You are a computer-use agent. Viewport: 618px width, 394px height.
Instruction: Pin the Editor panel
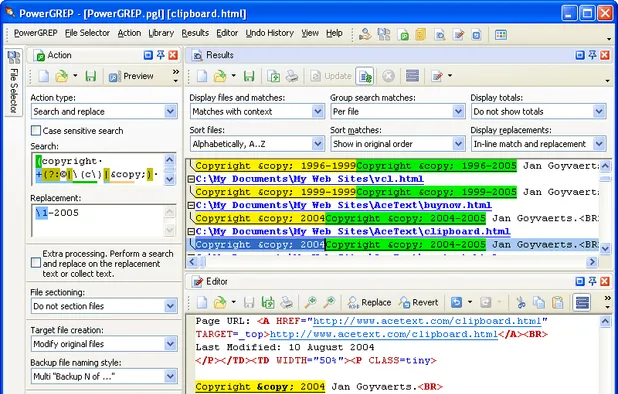(592, 281)
